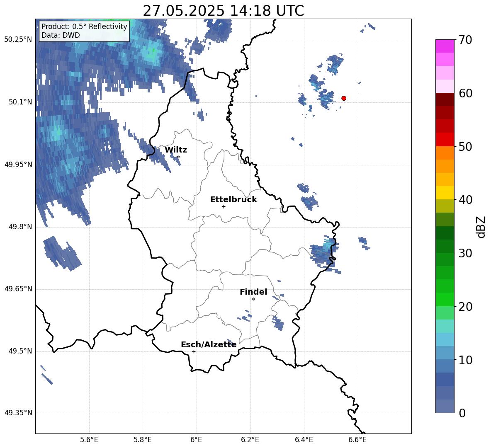
Task: Click the Findel station cross marker
Action: click(x=253, y=299)
